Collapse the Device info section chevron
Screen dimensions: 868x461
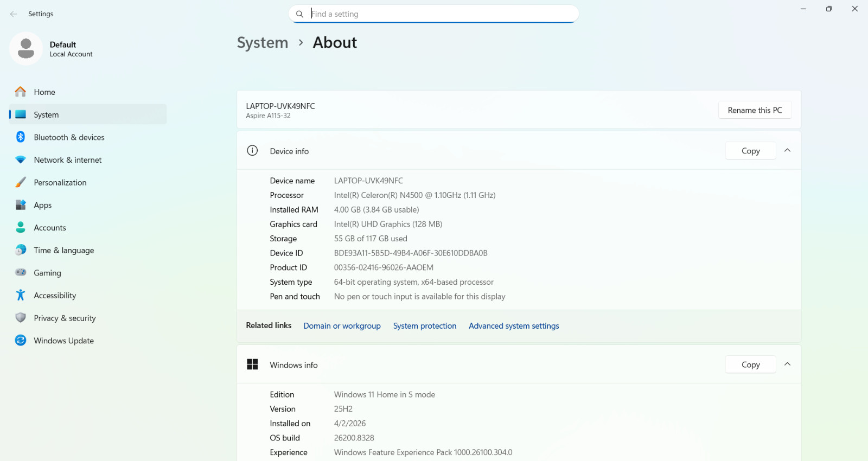pos(788,151)
